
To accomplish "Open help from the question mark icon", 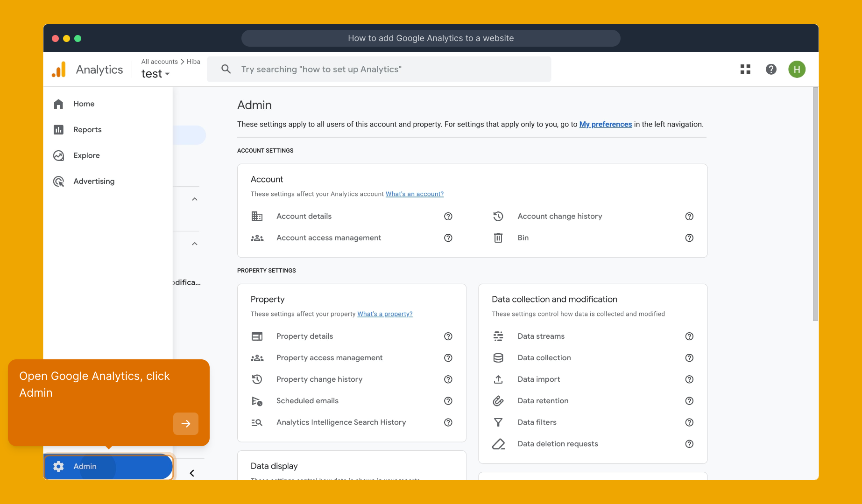I will click(771, 69).
